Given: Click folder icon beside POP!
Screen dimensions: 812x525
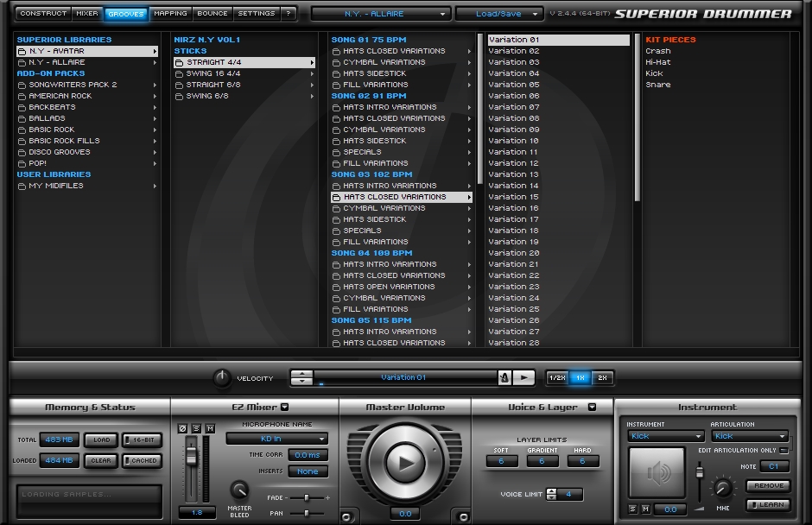Looking at the screenshot, I should pos(22,163).
